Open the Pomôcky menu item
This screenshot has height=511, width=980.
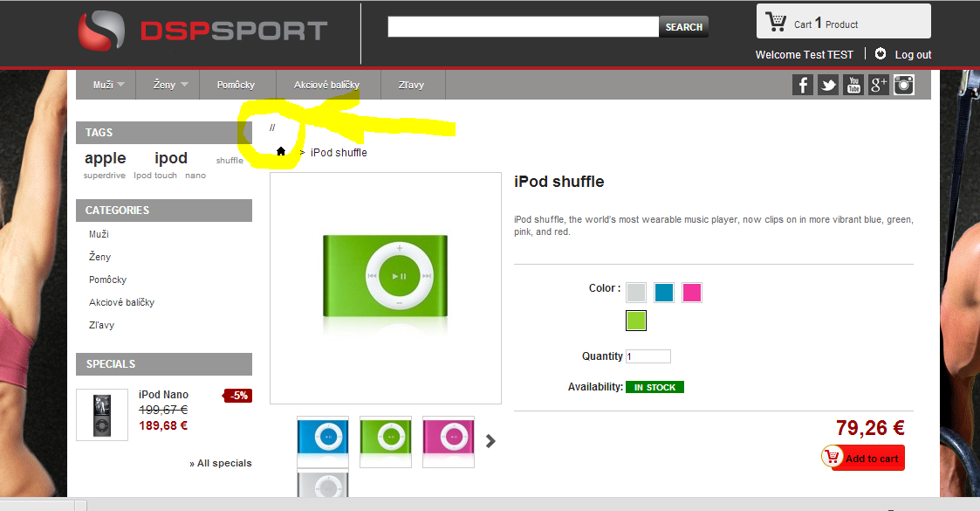(236, 85)
